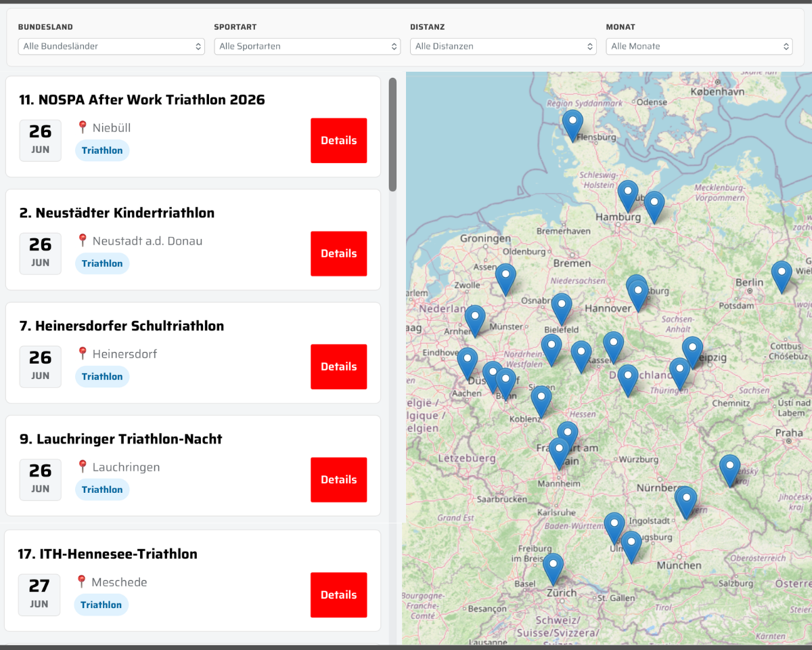812x650 pixels.
Task: Click the scrollbar thumb of the event list
Action: (x=392, y=135)
